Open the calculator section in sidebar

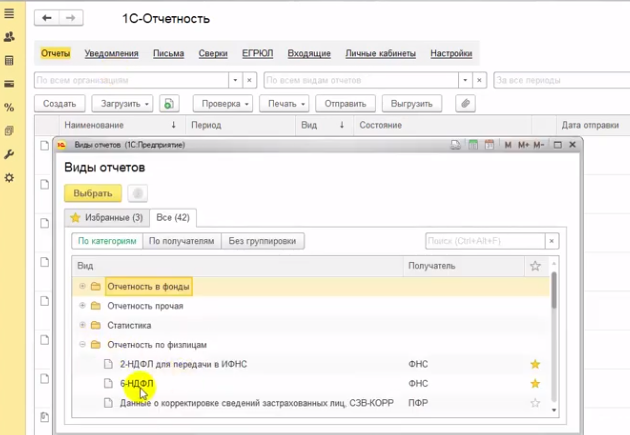(x=9, y=61)
